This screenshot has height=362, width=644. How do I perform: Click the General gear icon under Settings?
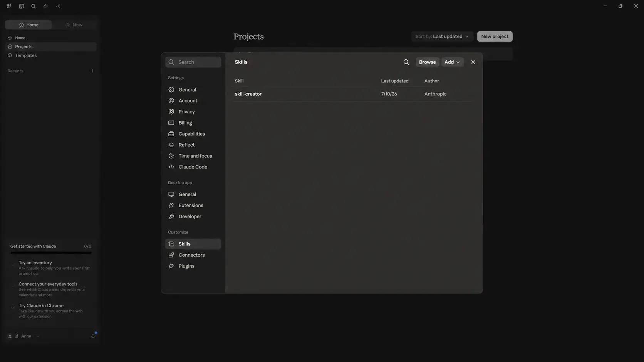coord(171,90)
